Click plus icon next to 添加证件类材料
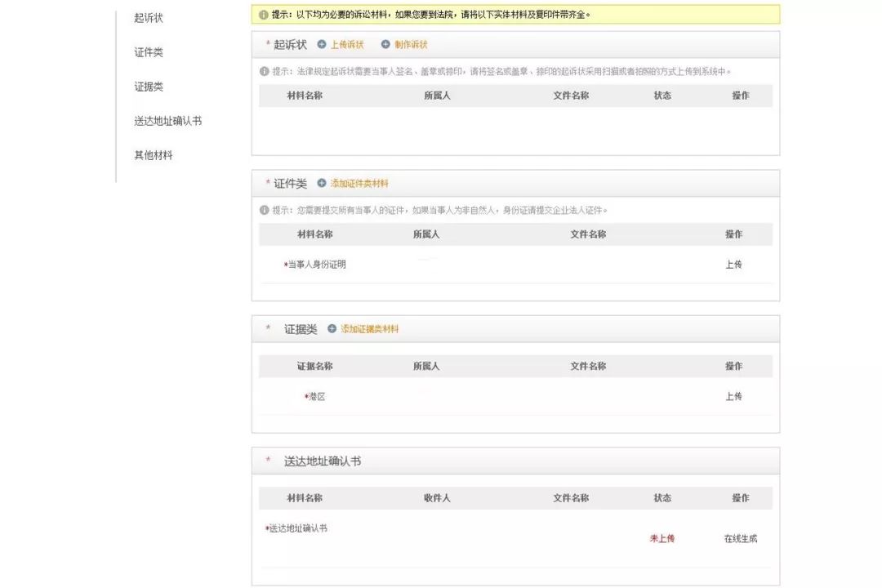 (322, 183)
